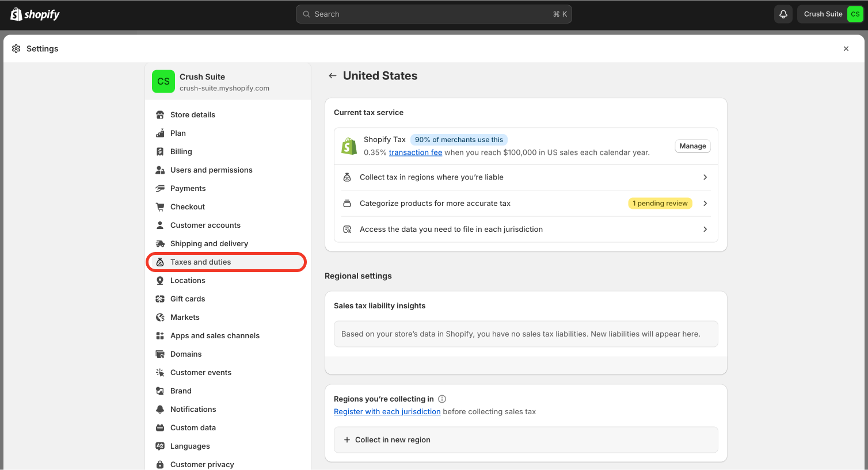Open Gift cards settings
Viewport: 868px width, 470px height.
(227, 299)
